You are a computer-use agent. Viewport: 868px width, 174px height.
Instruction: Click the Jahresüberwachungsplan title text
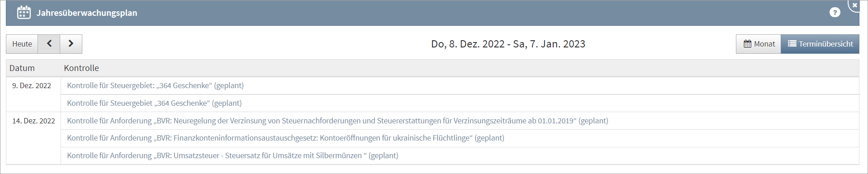coord(87,13)
